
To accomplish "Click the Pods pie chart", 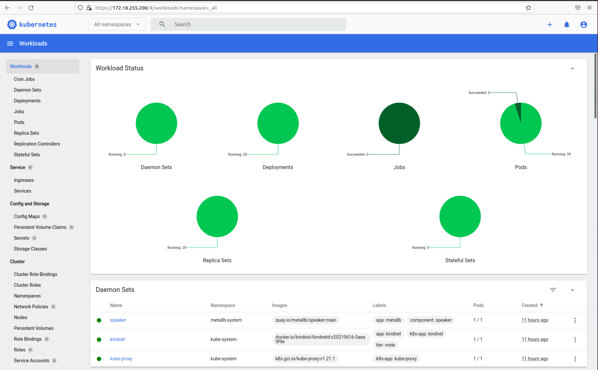I will pyautogui.click(x=521, y=123).
